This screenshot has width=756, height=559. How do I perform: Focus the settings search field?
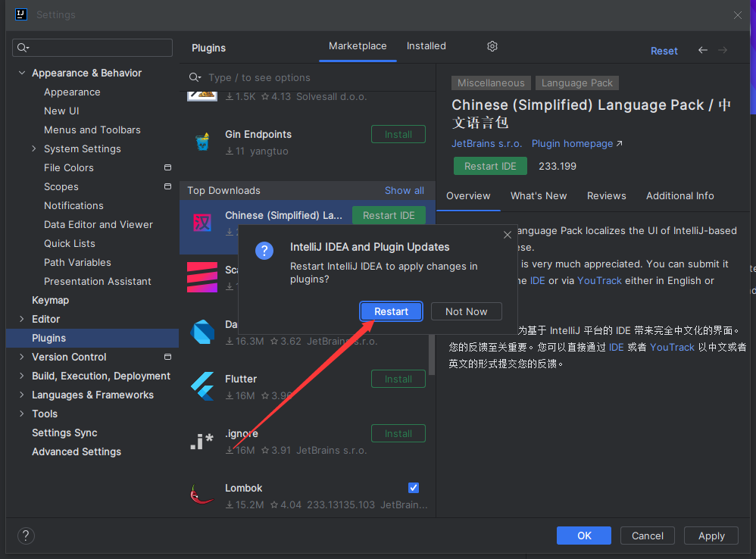92,48
